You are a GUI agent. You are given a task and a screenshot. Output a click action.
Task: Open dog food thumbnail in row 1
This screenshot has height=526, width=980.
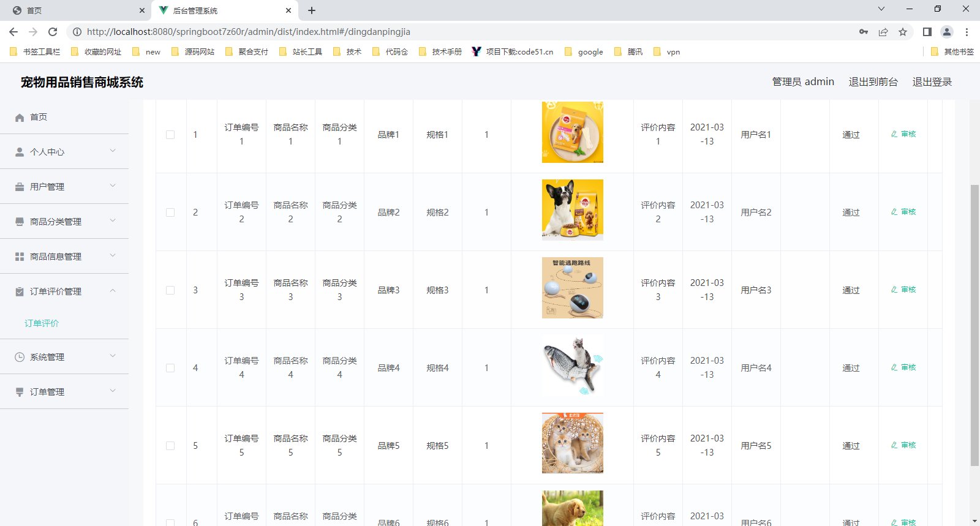[573, 132]
